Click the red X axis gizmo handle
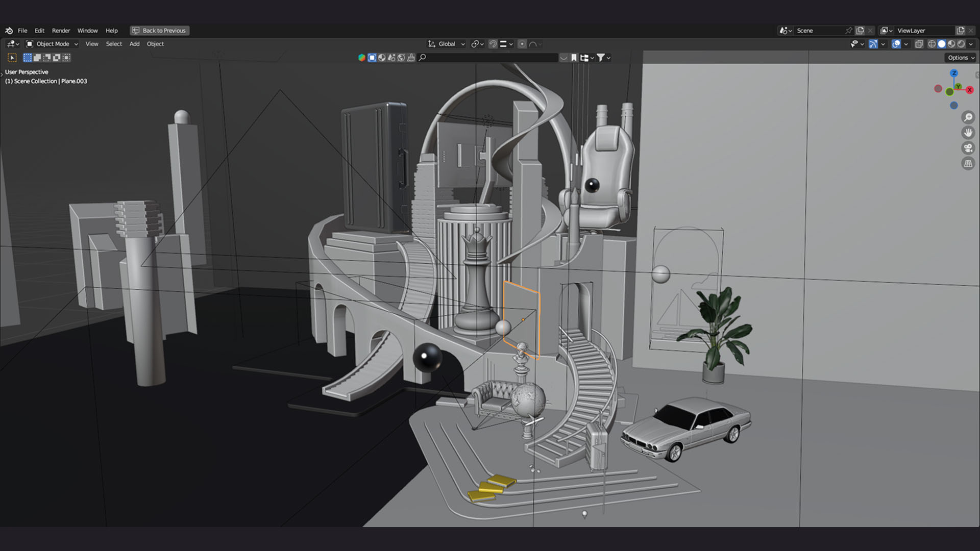This screenshot has height=551, width=980. (969, 90)
